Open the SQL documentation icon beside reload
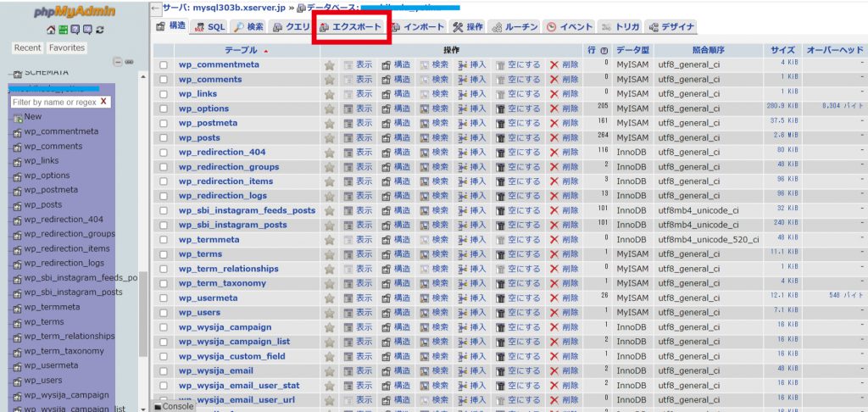Viewport: 868px width, 412px height. click(86, 30)
